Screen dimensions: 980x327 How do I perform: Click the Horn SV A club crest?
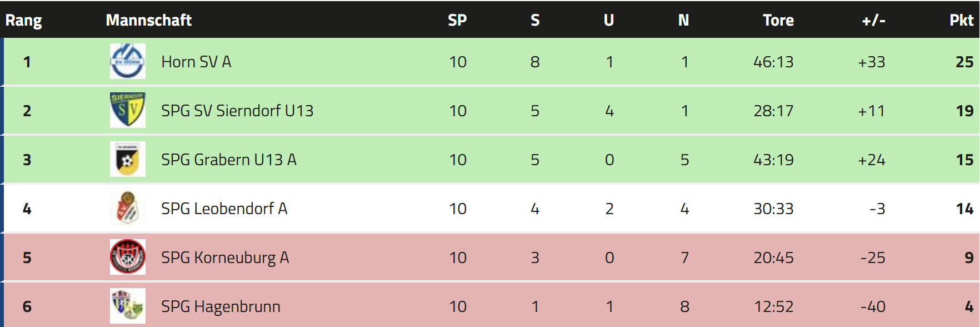pos(128,61)
